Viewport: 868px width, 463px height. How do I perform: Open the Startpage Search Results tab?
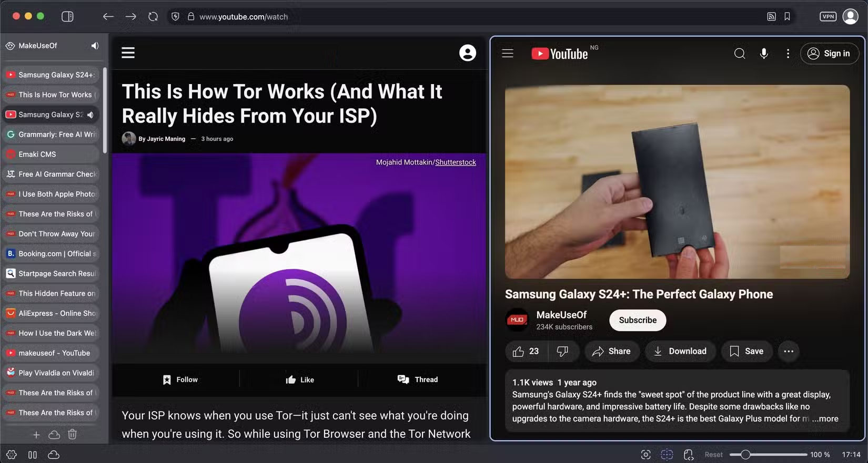point(51,274)
